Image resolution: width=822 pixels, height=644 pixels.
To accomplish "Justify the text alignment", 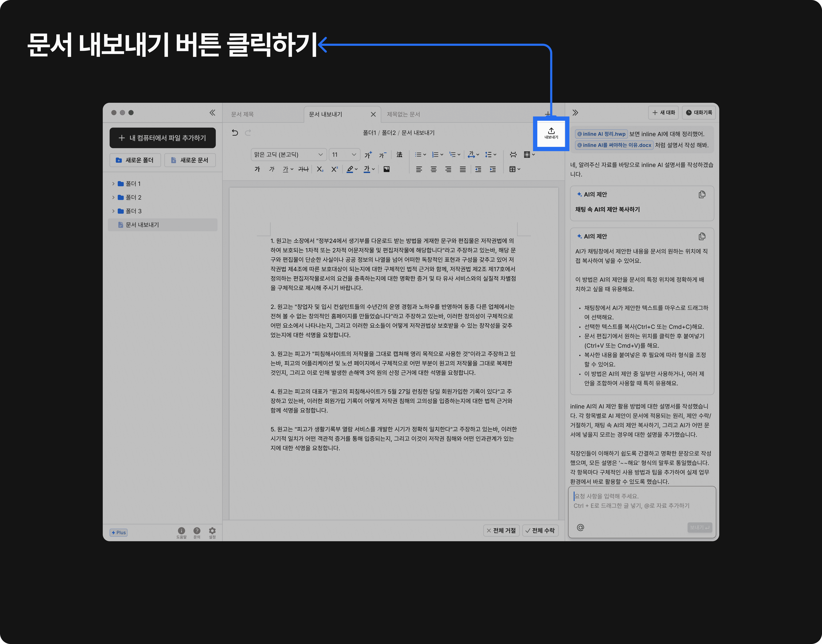I will point(463,169).
